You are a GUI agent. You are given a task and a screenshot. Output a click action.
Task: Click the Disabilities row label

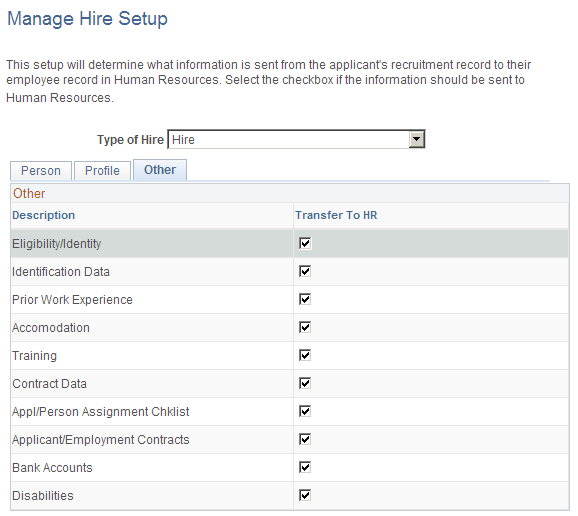pos(43,496)
